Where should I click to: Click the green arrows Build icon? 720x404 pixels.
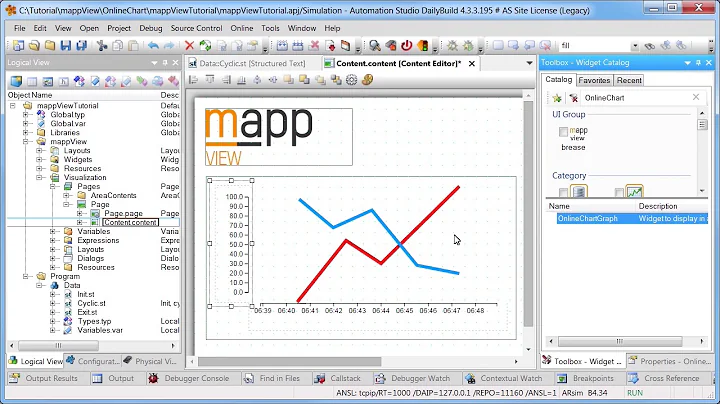[x=205, y=45]
